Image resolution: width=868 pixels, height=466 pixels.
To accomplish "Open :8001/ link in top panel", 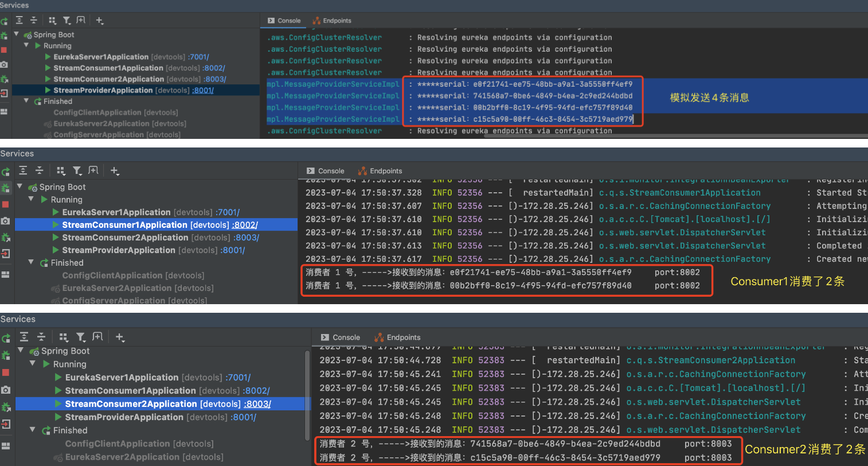I will (203, 90).
